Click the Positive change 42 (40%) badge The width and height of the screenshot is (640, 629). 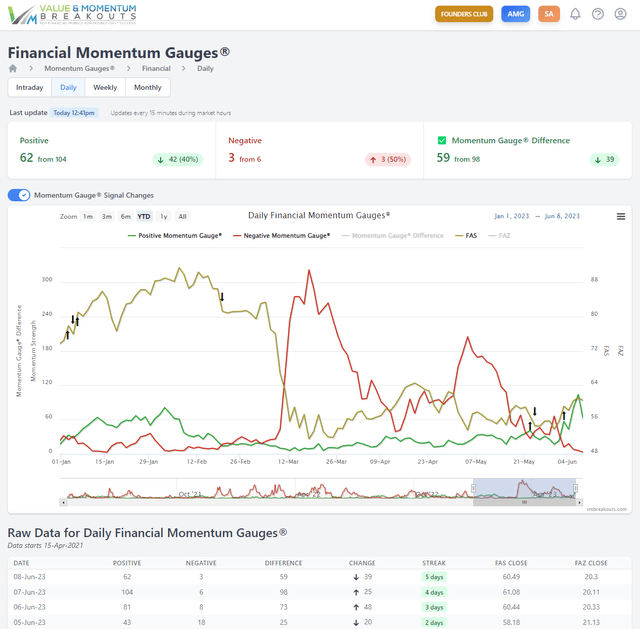click(178, 159)
